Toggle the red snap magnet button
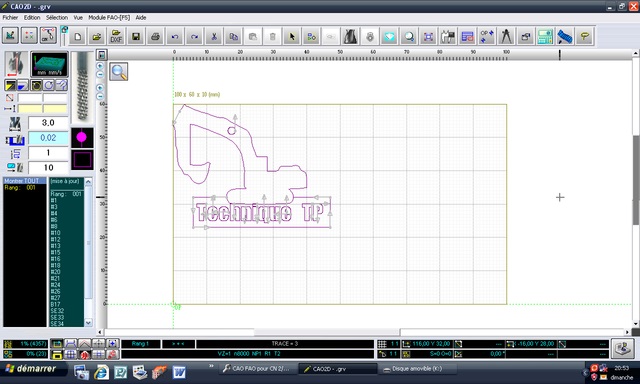Viewport: 640px width, 384px height. click(84, 354)
